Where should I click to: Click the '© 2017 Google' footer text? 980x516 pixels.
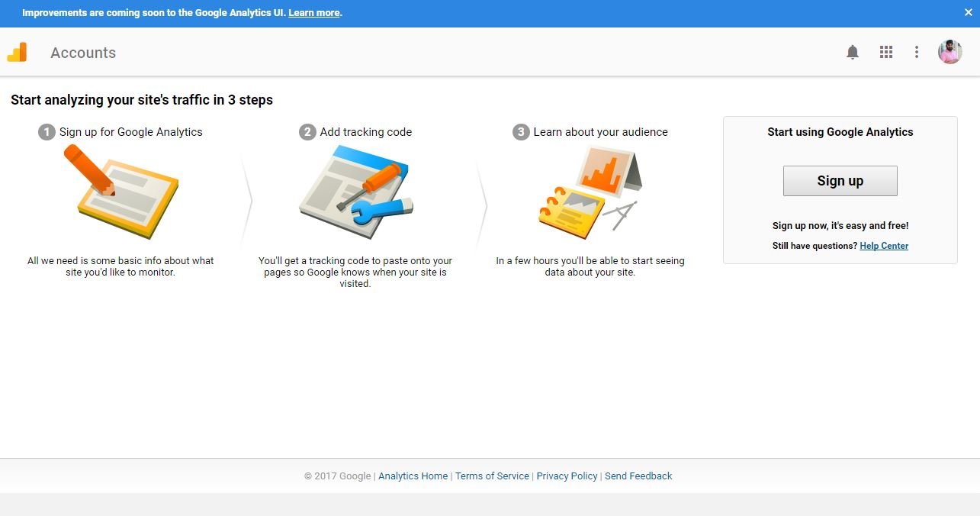point(337,476)
